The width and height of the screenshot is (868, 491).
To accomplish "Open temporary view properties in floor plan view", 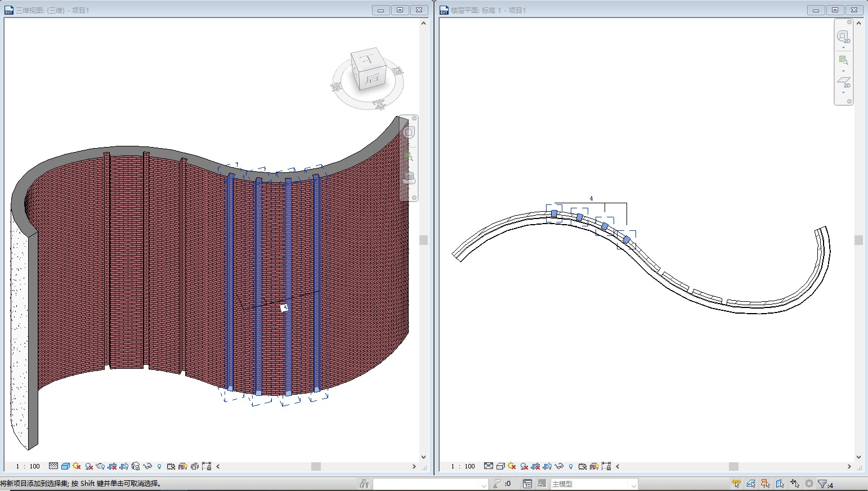I will coord(583,466).
